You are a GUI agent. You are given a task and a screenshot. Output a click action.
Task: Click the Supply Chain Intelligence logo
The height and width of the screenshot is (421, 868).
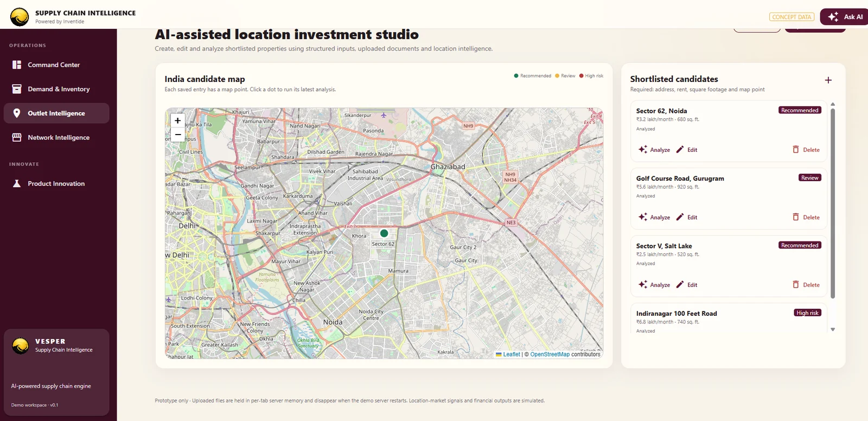(20, 17)
